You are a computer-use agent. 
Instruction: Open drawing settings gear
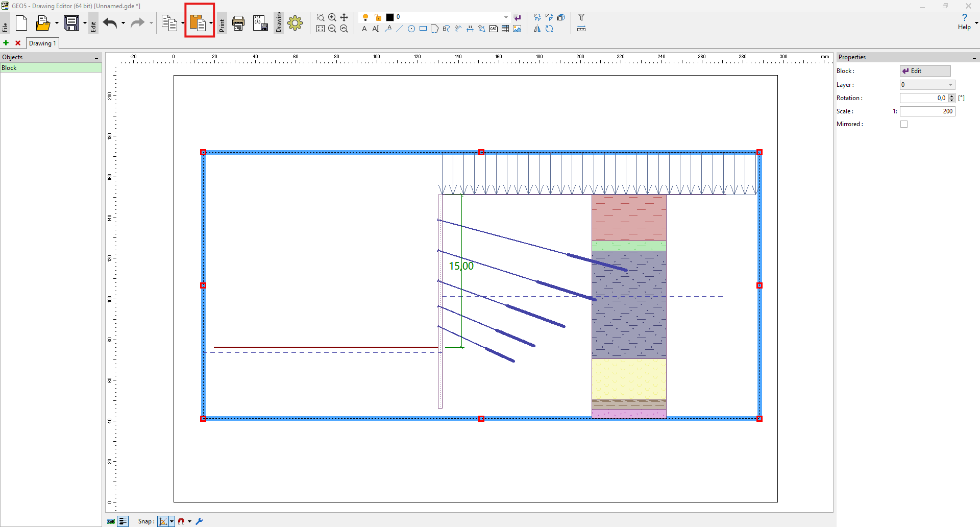click(295, 23)
